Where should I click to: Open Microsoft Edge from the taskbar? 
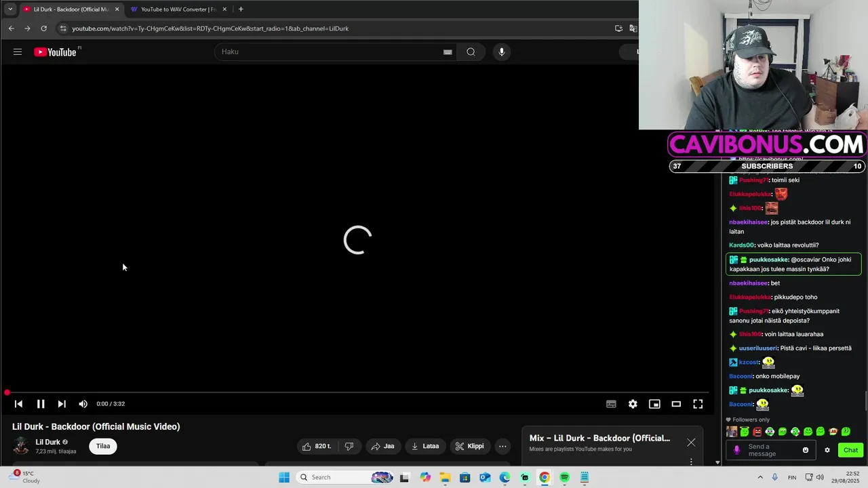click(505, 477)
